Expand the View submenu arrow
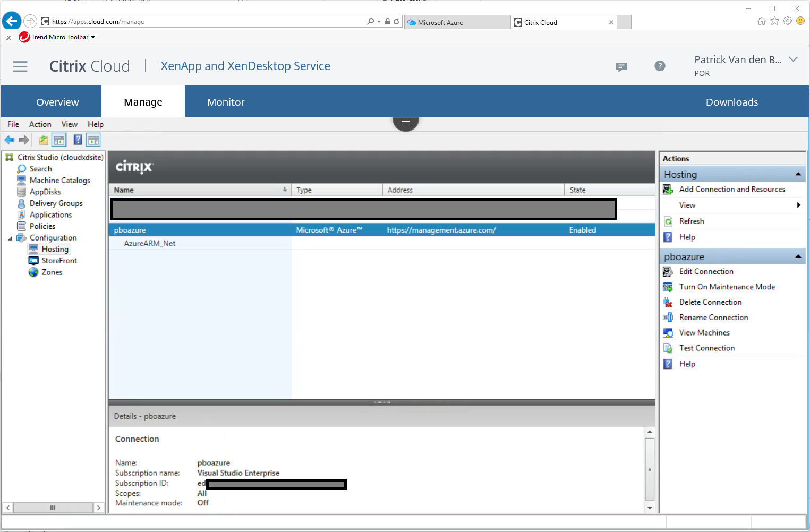Screen dimensions: 810x532 pyautogui.click(x=798, y=205)
